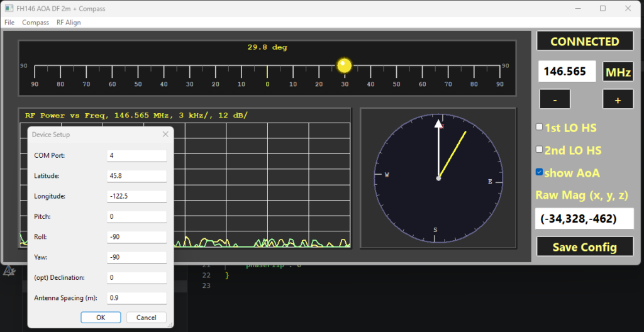Click the COM Port input field
644x332 pixels.
click(x=136, y=155)
